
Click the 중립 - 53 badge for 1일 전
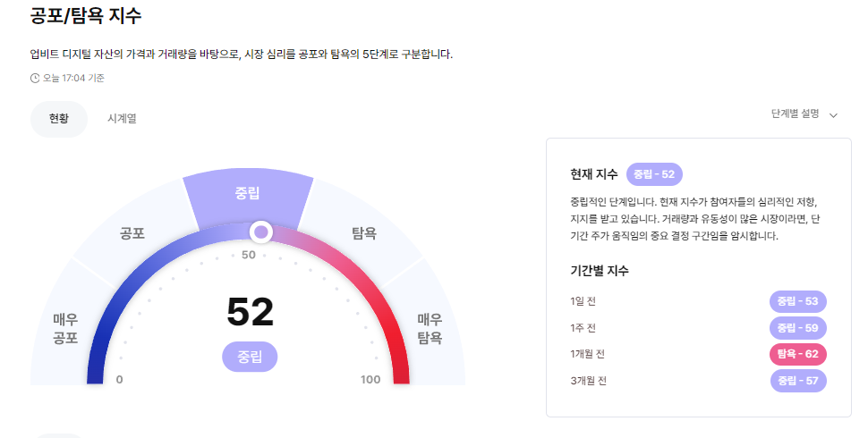797,301
